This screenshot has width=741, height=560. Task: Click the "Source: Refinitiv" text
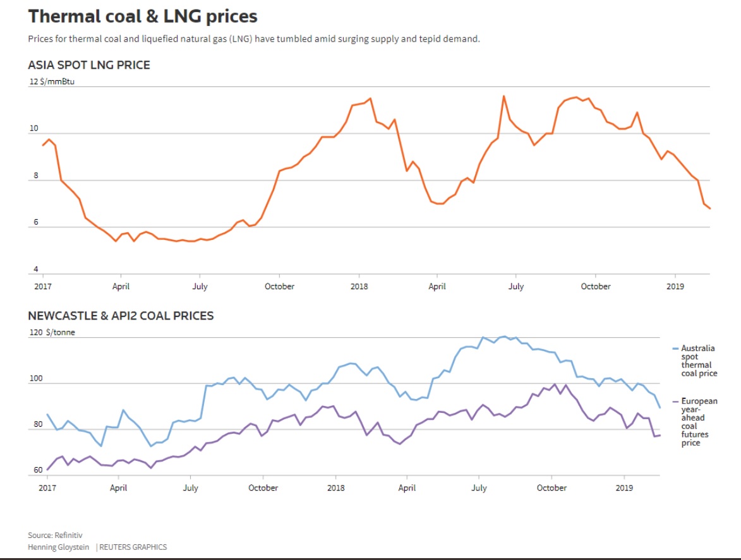pos(56,535)
